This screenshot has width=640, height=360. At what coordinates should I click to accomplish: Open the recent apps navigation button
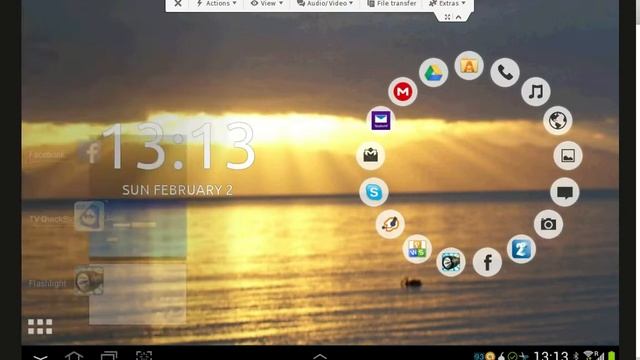(x=109, y=356)
